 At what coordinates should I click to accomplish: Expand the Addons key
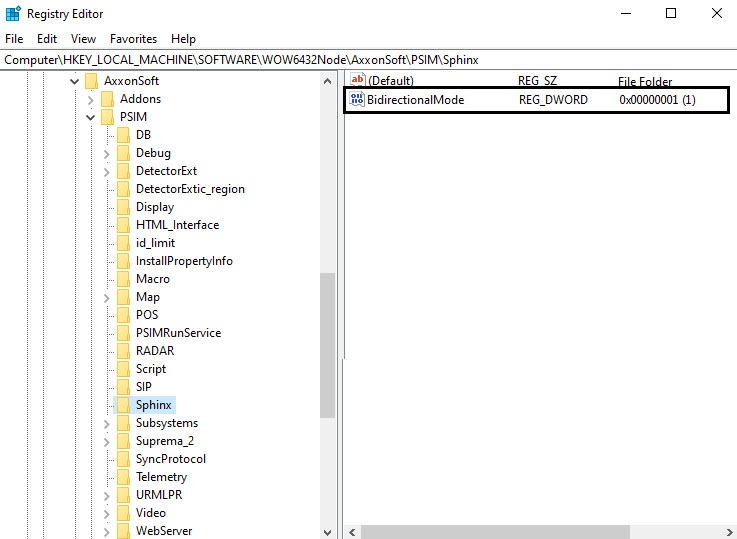91,100
